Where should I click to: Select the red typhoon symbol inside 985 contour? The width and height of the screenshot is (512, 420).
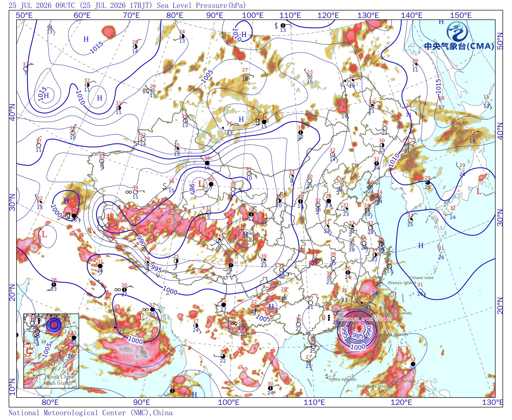click(359, 329)
